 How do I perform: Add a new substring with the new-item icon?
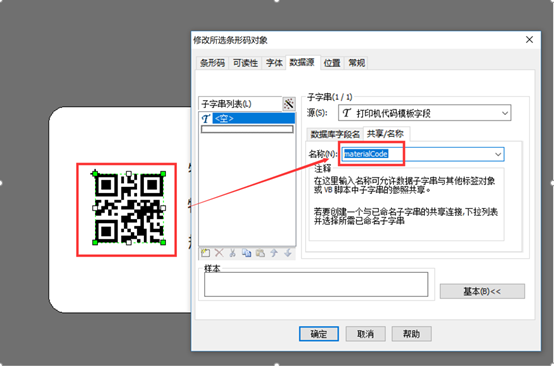[x=205, y=253]
